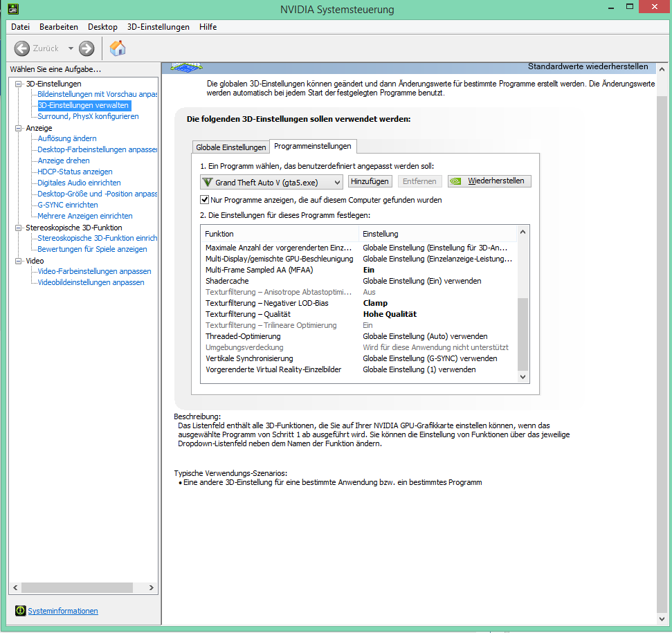Select the Programmeinstellungen tab
Screen dimensions: 672x633
(x=312, y=146)
